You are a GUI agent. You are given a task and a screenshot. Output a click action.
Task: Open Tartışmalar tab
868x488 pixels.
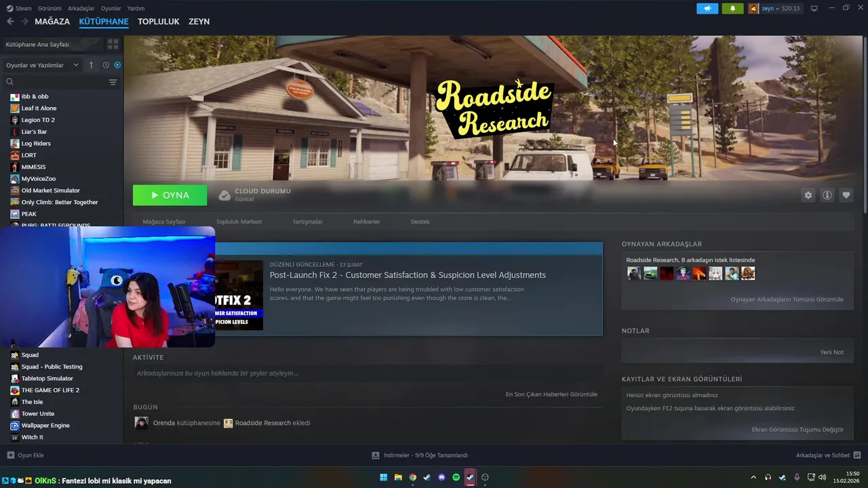click(x=307, y=222)
